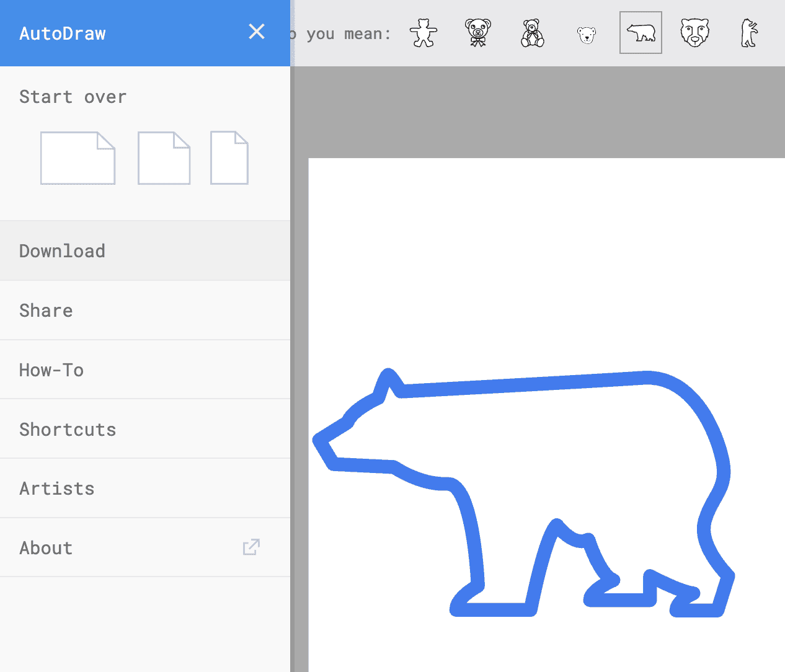
Task: Pick the teddy bear with outstretched arms suggestion
Action: click(x=424, y=33)
